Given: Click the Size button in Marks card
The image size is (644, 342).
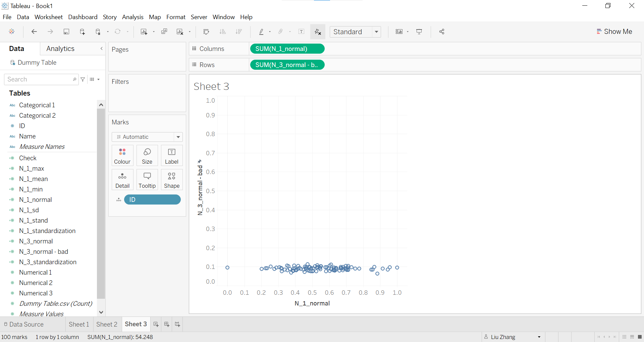Looking at the screenshot, I should click(147, 156).
